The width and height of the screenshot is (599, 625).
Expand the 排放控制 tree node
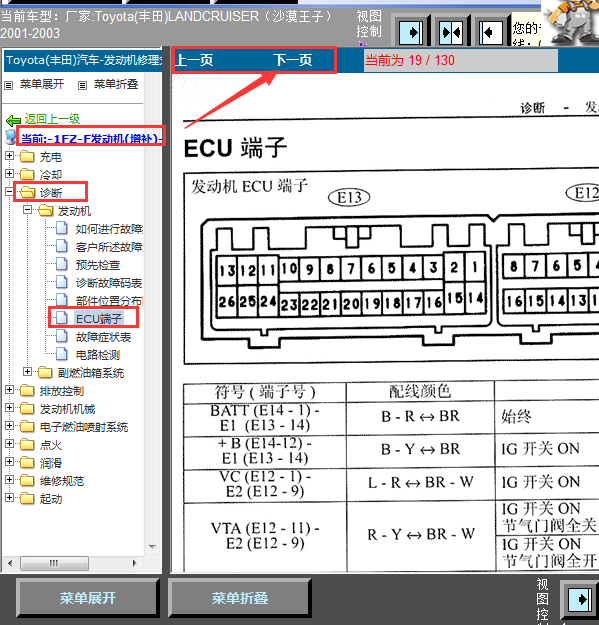(x=9, y=390)
